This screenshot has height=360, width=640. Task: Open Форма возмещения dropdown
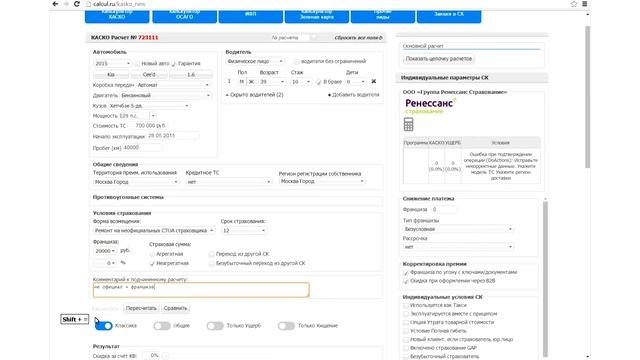tap(153, 231)
